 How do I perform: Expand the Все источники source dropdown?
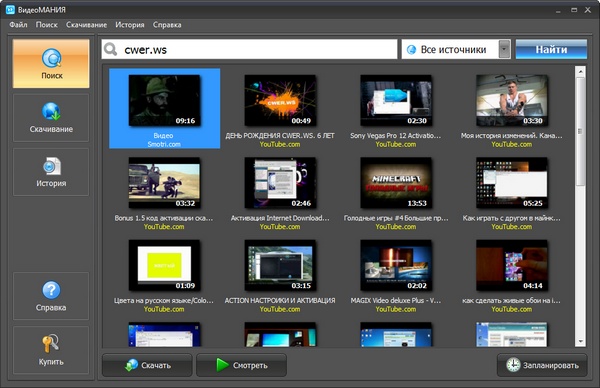pos(504,49)
